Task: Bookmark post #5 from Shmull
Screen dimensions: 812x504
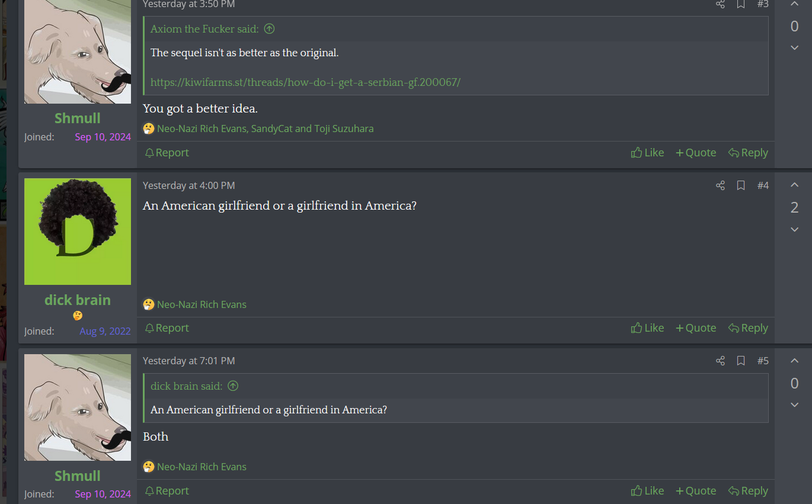Action: [x=741, y=361]
